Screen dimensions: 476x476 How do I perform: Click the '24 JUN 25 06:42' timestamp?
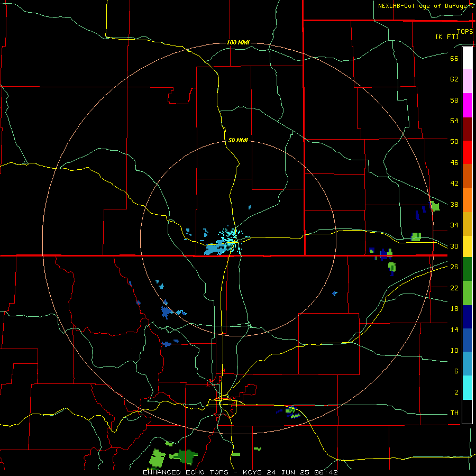click(302, 472)
